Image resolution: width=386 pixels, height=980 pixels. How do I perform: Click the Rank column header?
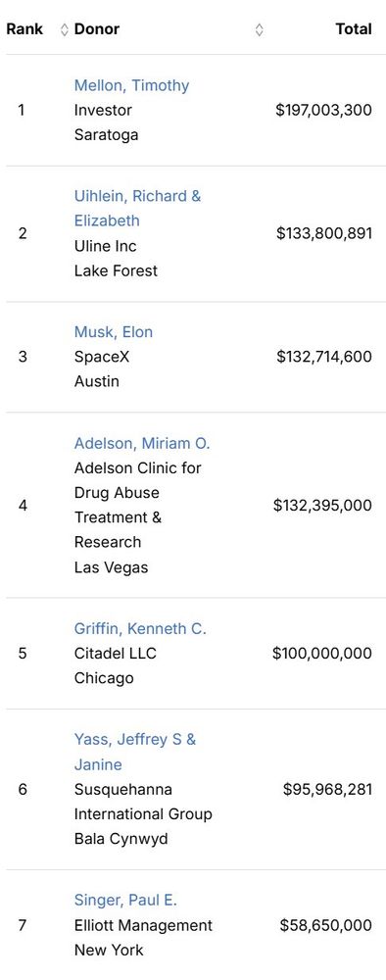[24, 29]
